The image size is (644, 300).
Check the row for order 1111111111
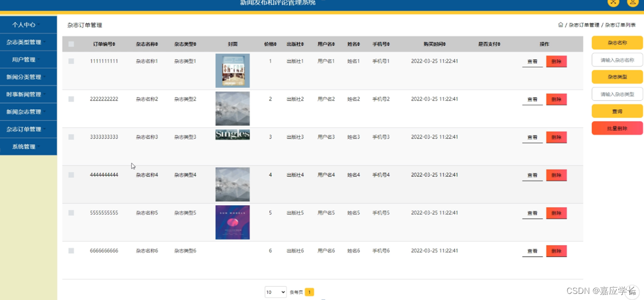click(71, 61)
